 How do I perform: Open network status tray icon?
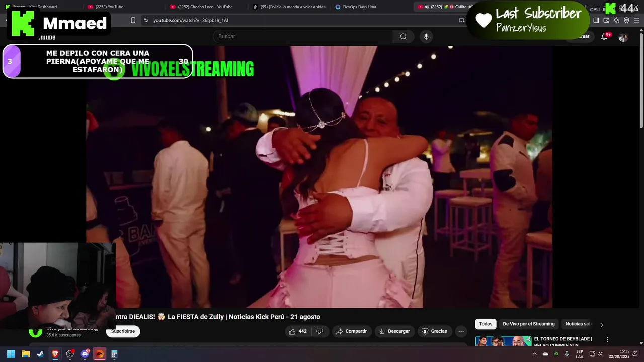coord(592,354)
